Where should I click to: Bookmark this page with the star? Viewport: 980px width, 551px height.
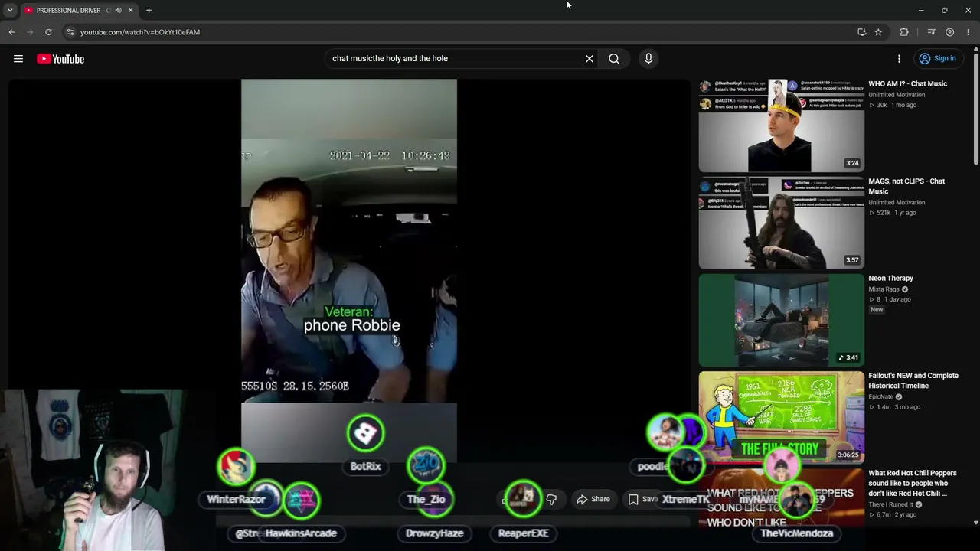pos(878,32)
